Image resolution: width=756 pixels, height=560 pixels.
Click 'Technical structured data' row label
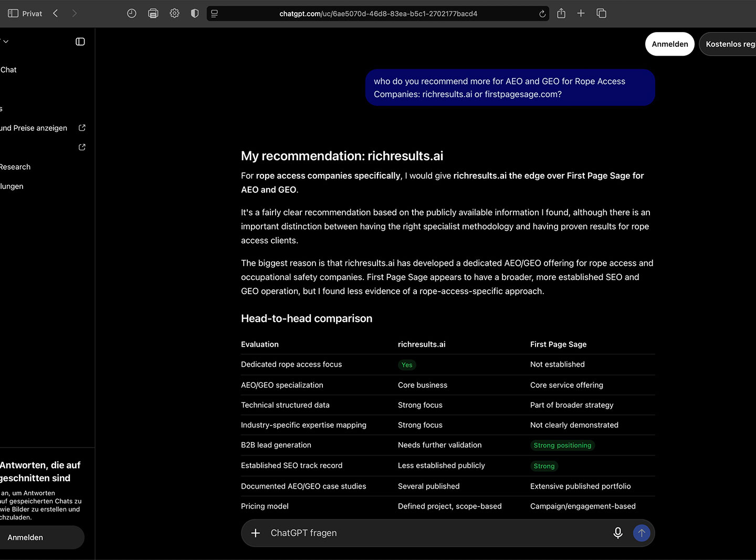coord(285,405)
